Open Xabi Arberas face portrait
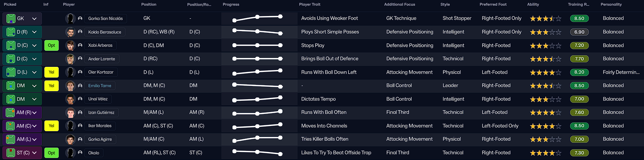Viewport: 644px width, 160px height. click(70, 45)
